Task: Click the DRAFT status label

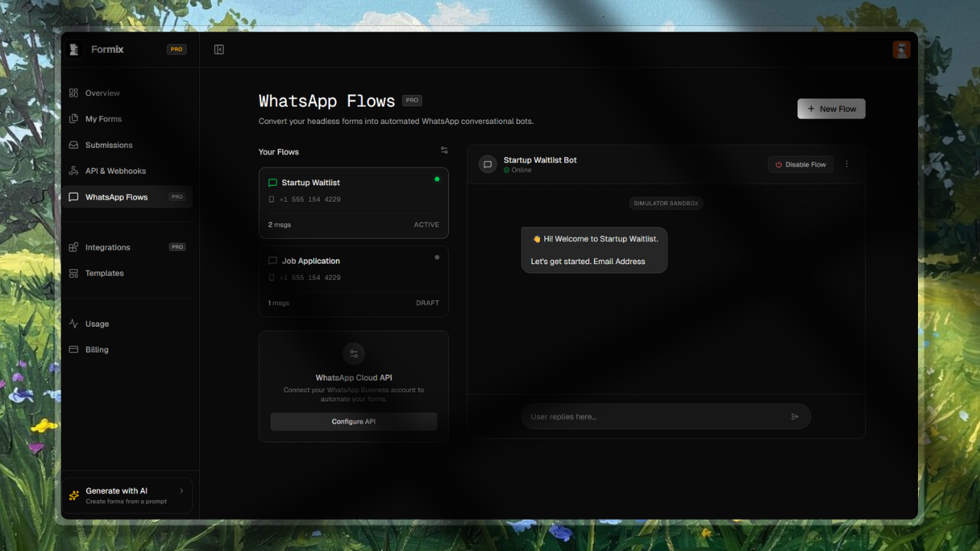Action: (427, 303)
